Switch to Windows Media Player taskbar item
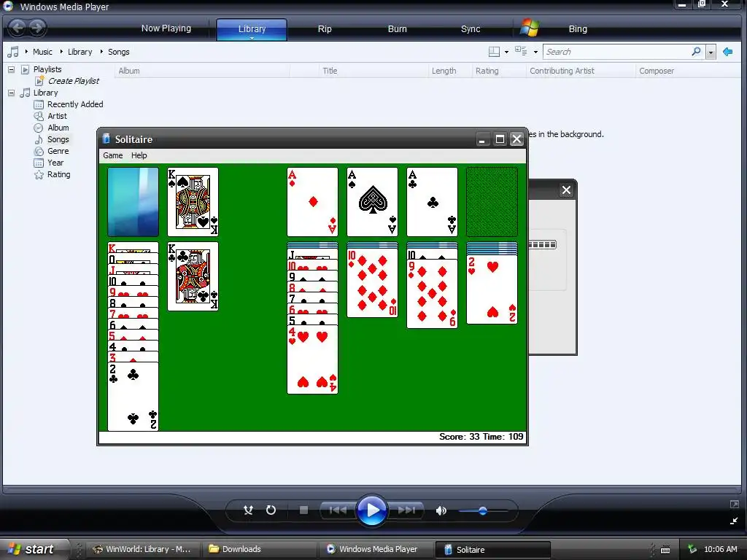Image resolution: width=747 pixels, height=560 pixels. (x=375, y=549)
